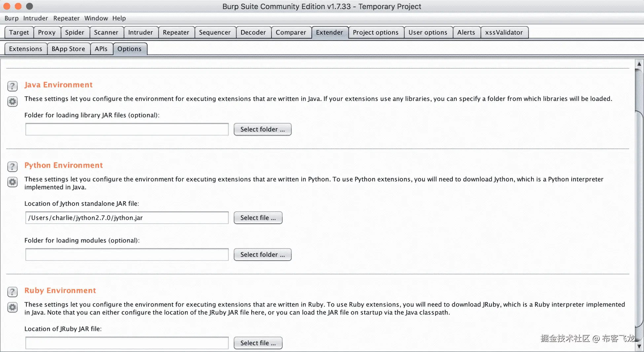Click the Ruby Environment heading

60,291
